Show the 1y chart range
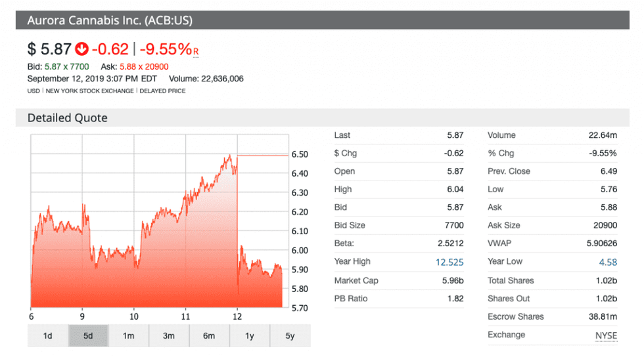This screenshot has width=644, height=359. pos(250,336)
